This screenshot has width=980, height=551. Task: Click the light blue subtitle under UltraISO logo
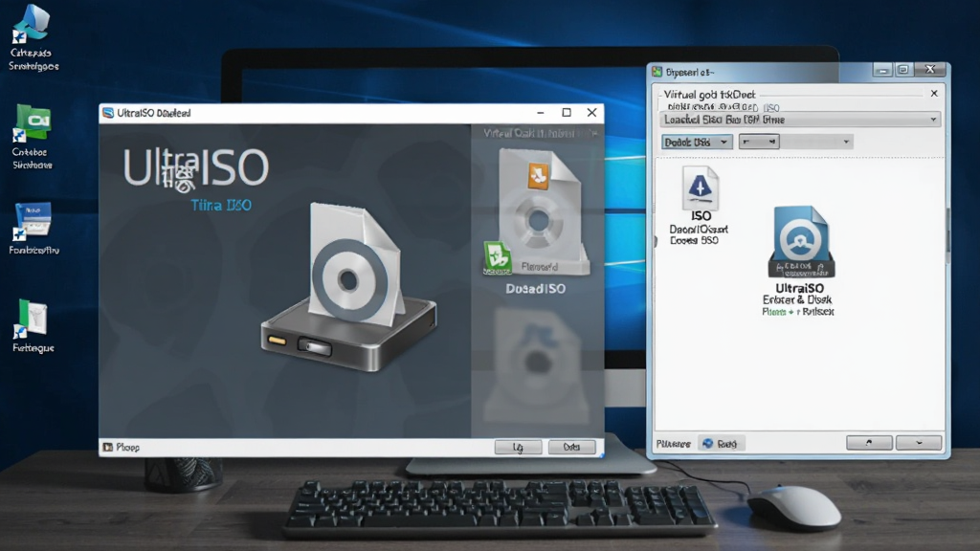[221, 205]
